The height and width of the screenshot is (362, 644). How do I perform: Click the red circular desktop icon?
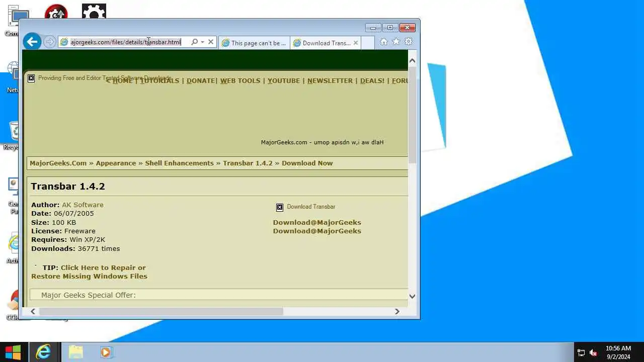pos(56,12)
